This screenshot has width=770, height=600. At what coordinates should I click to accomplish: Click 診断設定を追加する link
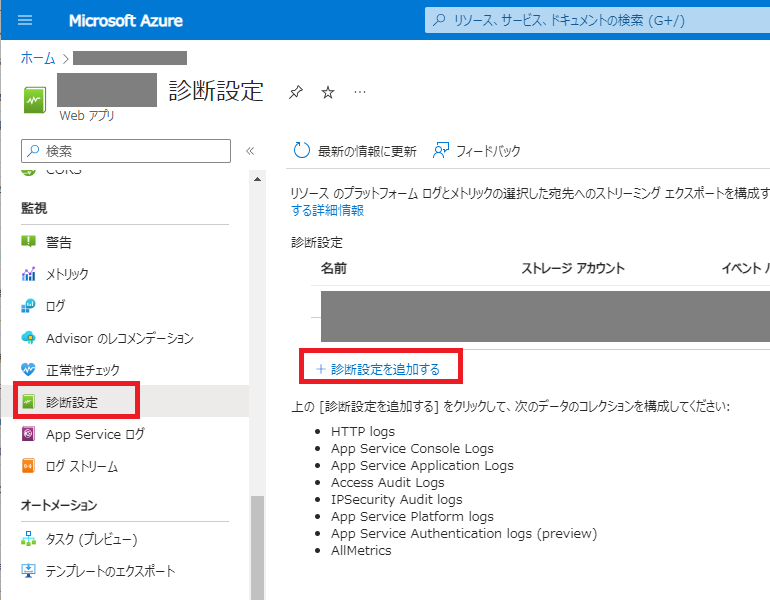(x=385, y=369)
